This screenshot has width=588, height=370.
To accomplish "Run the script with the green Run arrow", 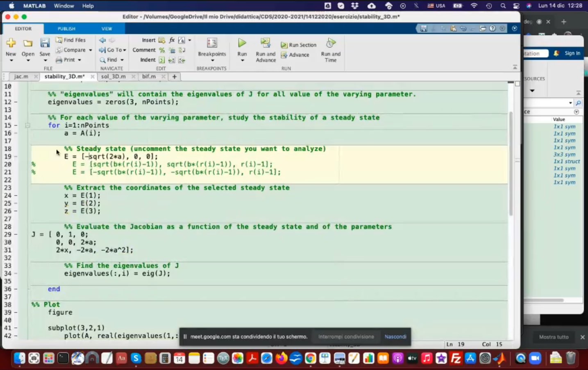I will pos(242,43).
